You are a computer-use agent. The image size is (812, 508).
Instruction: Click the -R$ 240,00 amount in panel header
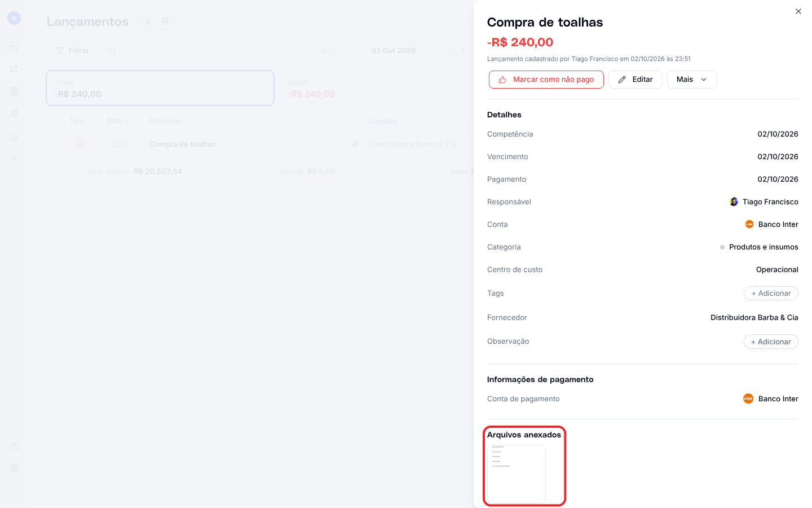(x=520, y=42)
